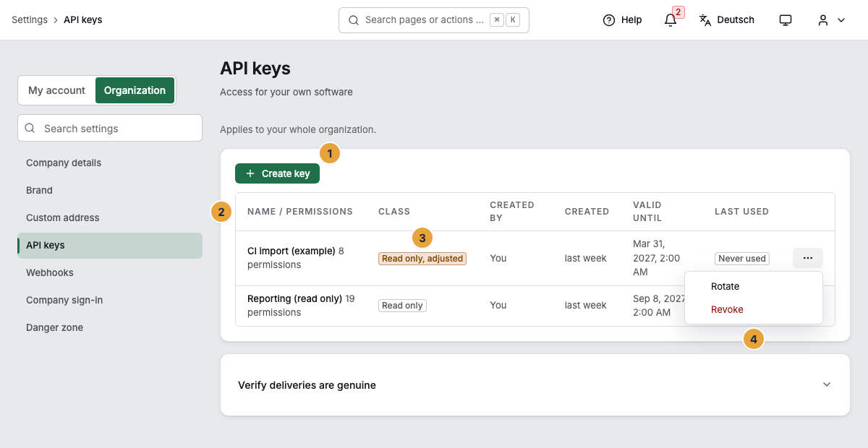Click the search magnifier icon in top bar
Viewport: 868px width, 448px height.
pyautogui.click(x=354, y=20)
